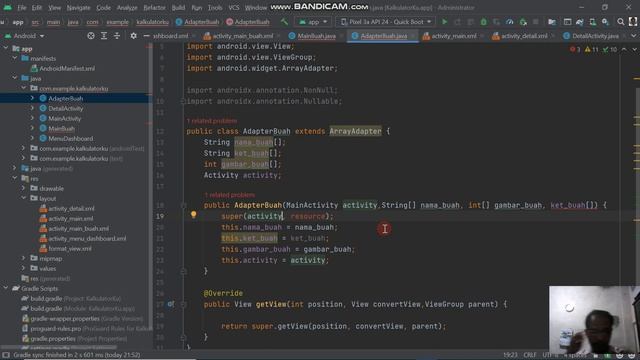Switch to activity_main_buah.xml tab
640x360 pixels.
click(x=241, y=36)
